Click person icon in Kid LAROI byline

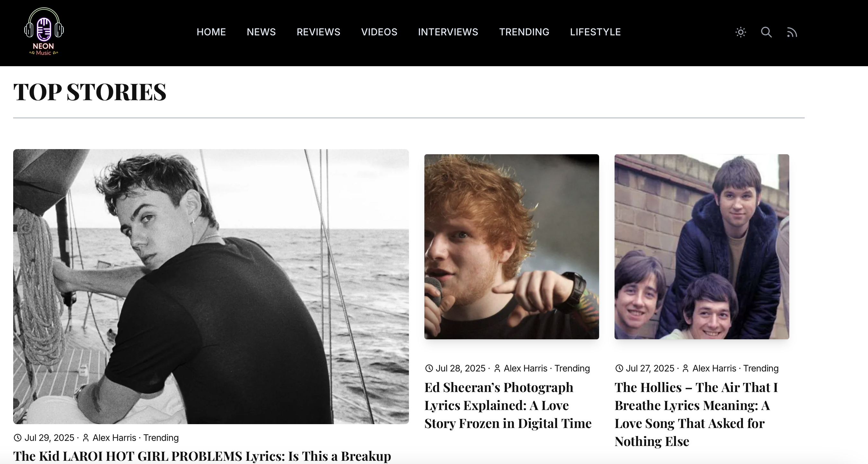[x=85, y=438]
